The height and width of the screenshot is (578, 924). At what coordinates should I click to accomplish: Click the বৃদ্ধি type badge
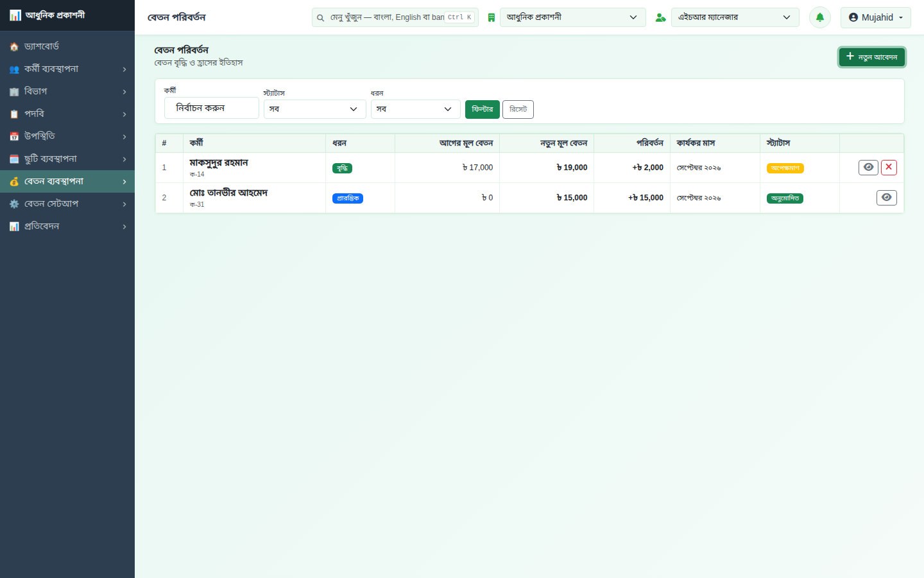[x=342, y=168]
